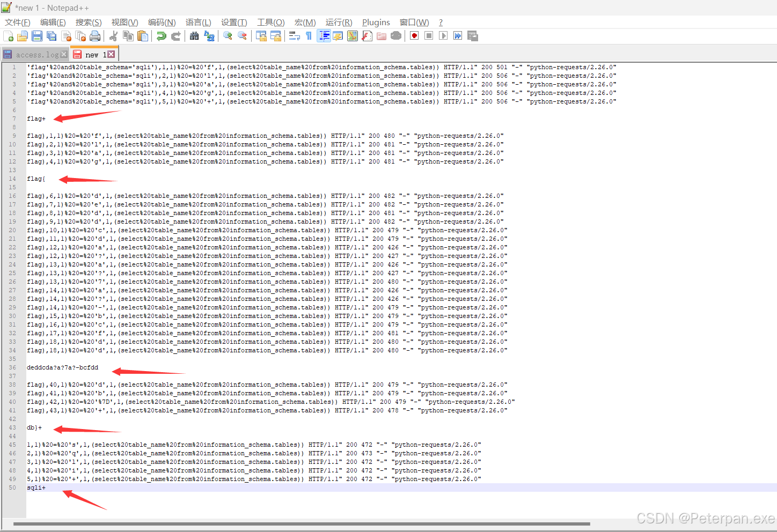Open the 视图(V) menu
777x532 pixels.
125,22
